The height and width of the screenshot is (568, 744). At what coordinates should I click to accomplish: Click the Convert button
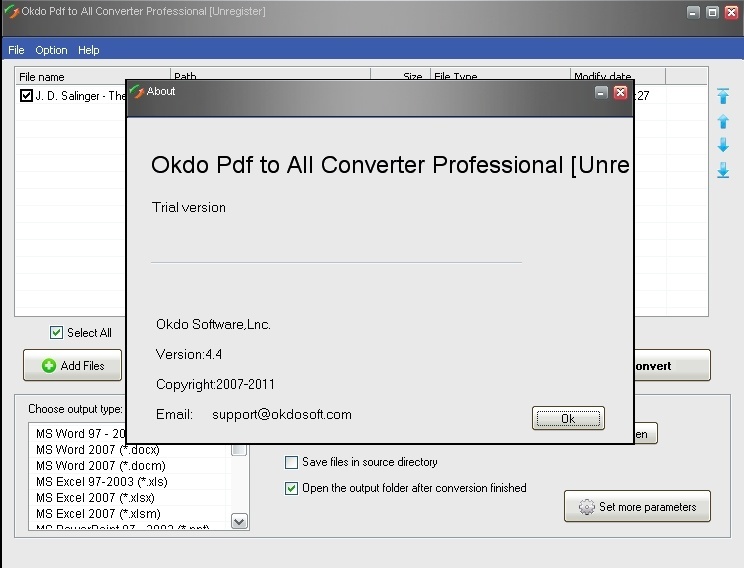672,365
